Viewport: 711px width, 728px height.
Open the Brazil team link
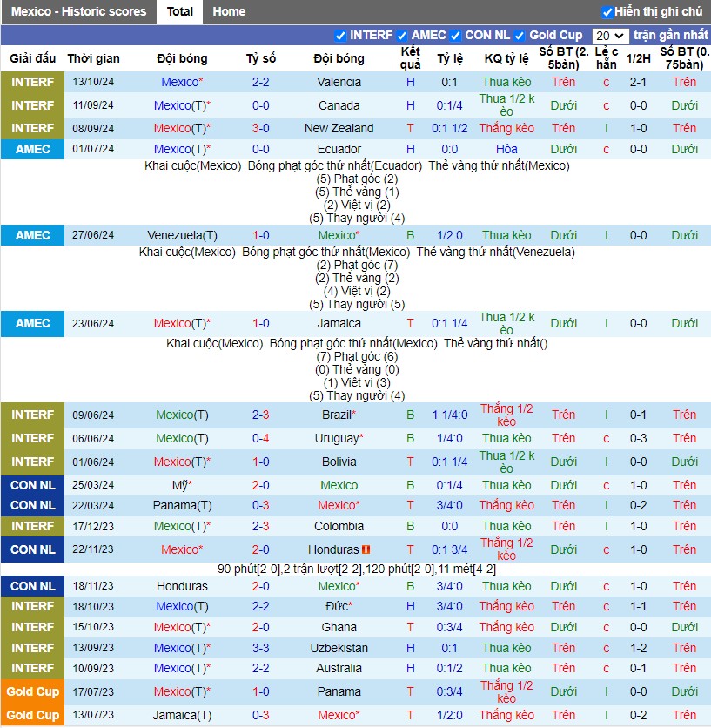(x=339, y=415)
